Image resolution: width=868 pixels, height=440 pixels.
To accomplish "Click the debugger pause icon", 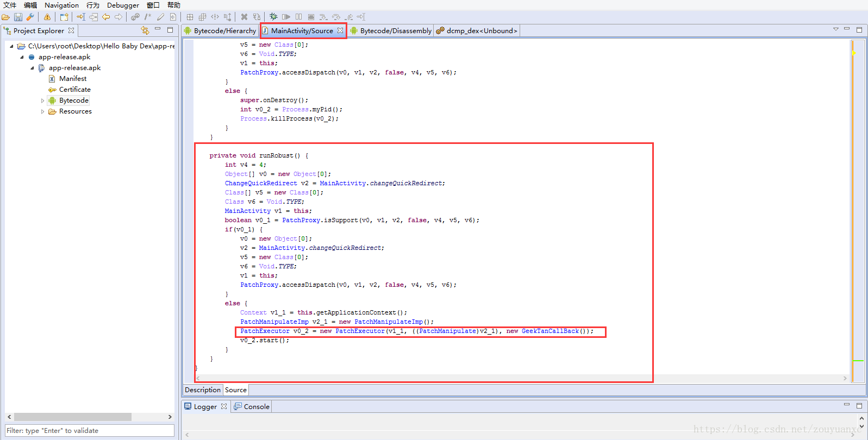I will pyautogui.click(x=298, y=17).
